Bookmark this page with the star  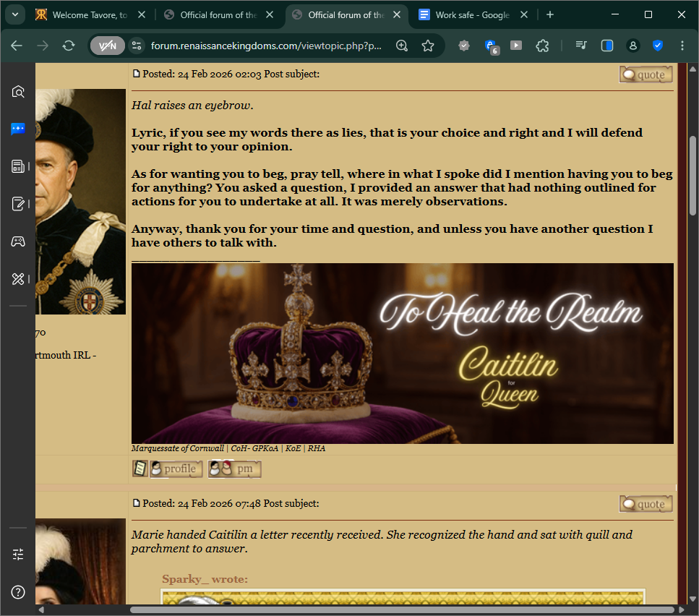tap(428, 46)
